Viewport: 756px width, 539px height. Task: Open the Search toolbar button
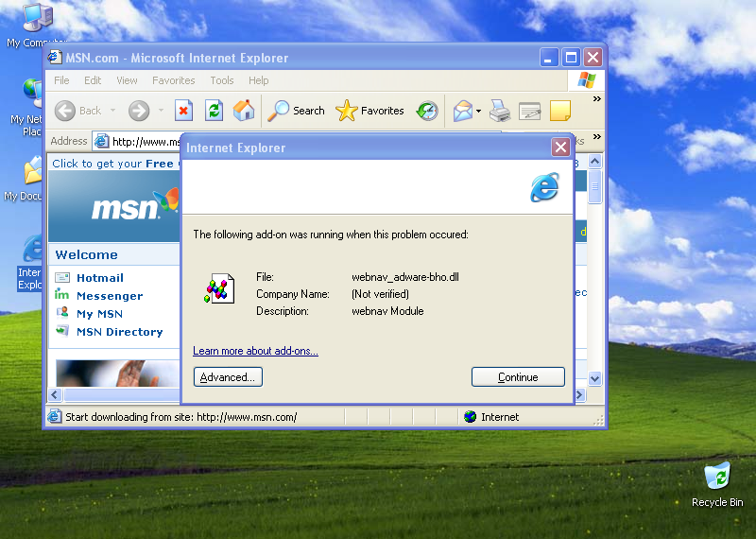297,111
